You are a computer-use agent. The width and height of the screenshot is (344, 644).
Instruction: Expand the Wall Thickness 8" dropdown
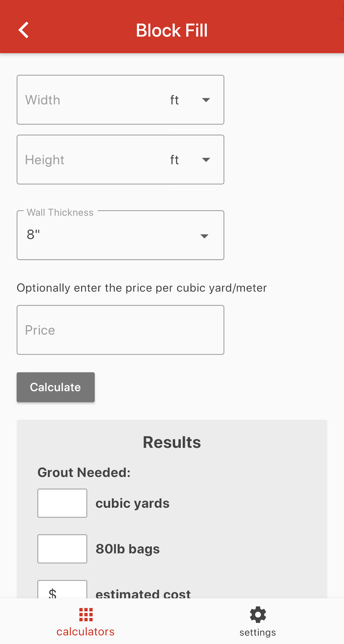coord(120,235)
